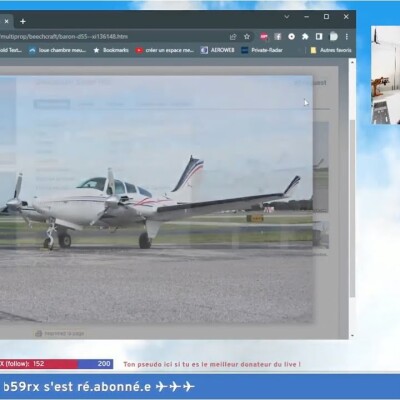Open a new browser tab
This screenshot has width=400, height=400.
coord(23,21)
